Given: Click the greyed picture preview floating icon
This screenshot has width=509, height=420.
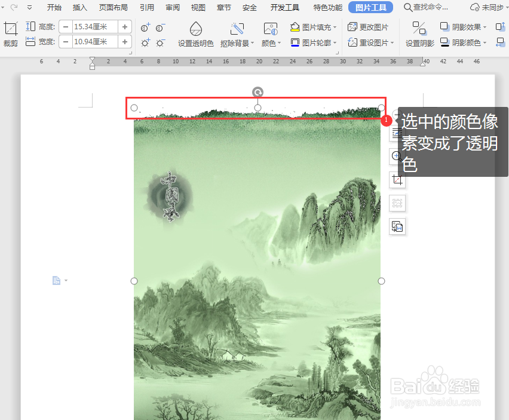Looking at the screenshot, I should point(397,203).
